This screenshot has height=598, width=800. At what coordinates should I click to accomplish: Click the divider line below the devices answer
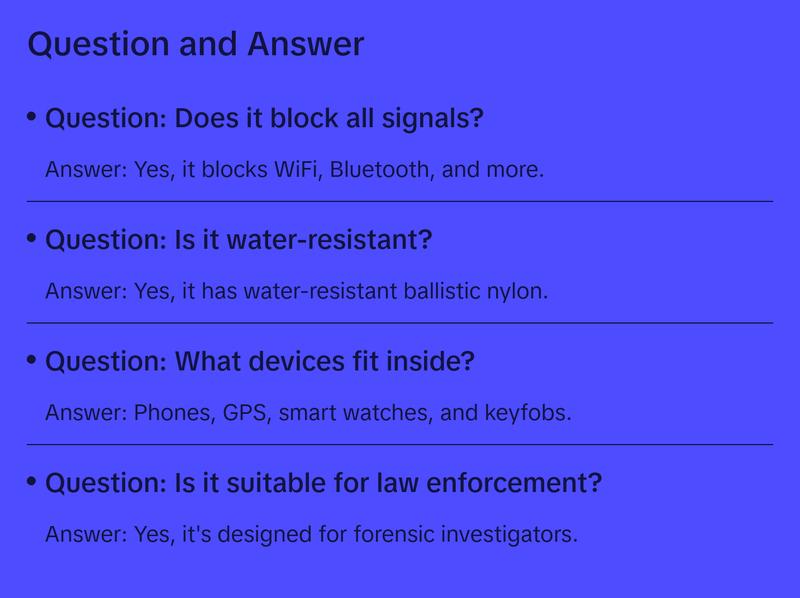[x=400, y=444]
